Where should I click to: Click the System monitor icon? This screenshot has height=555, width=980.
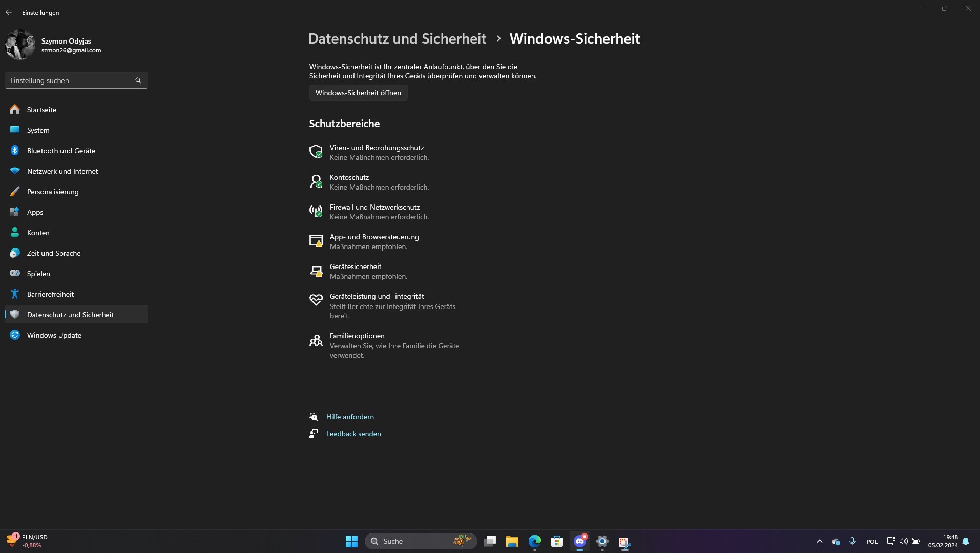click(15, 130)
